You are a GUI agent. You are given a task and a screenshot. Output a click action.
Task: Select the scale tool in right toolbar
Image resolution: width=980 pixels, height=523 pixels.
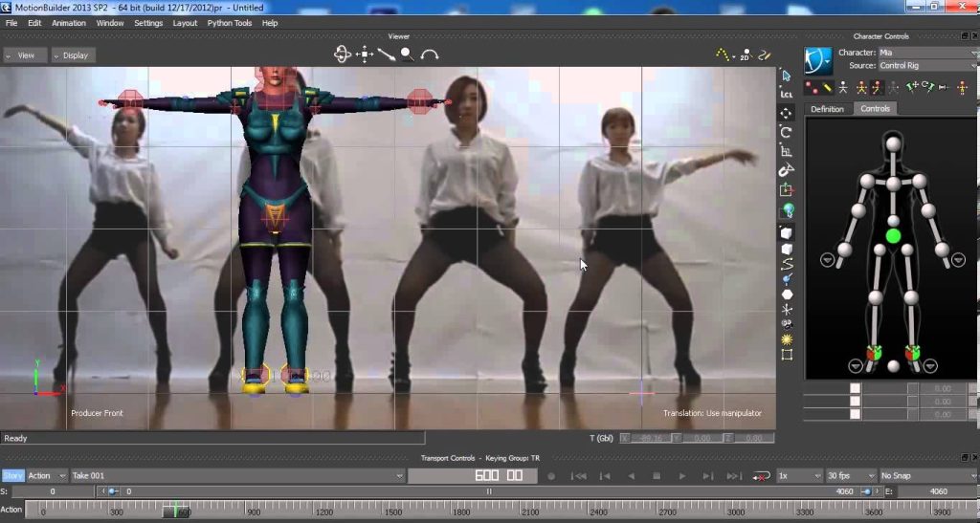coord(787,151)
